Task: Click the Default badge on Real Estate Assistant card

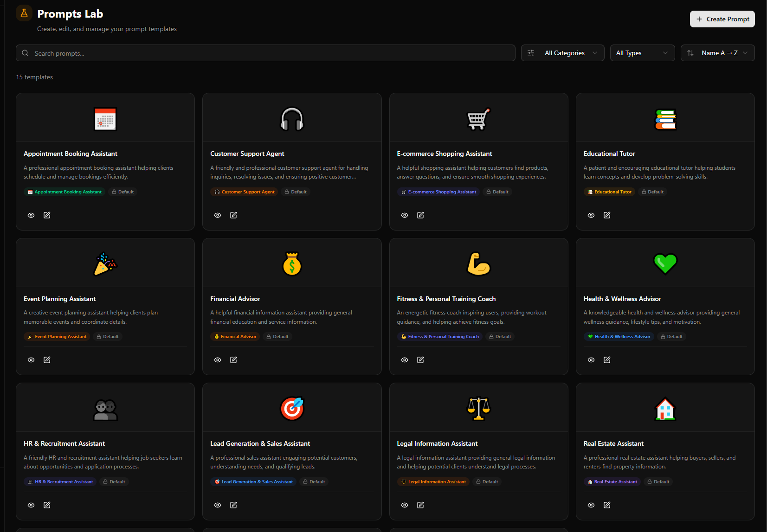Action: (x=658, y=482)
